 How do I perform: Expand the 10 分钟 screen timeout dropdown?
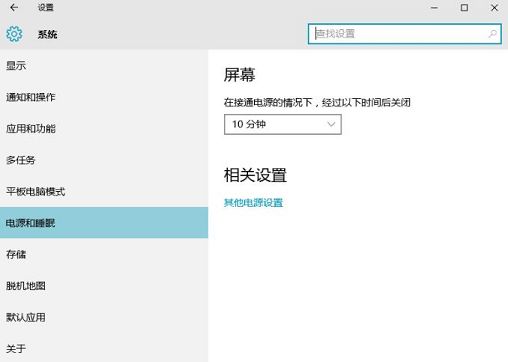[x=283, y=124]
